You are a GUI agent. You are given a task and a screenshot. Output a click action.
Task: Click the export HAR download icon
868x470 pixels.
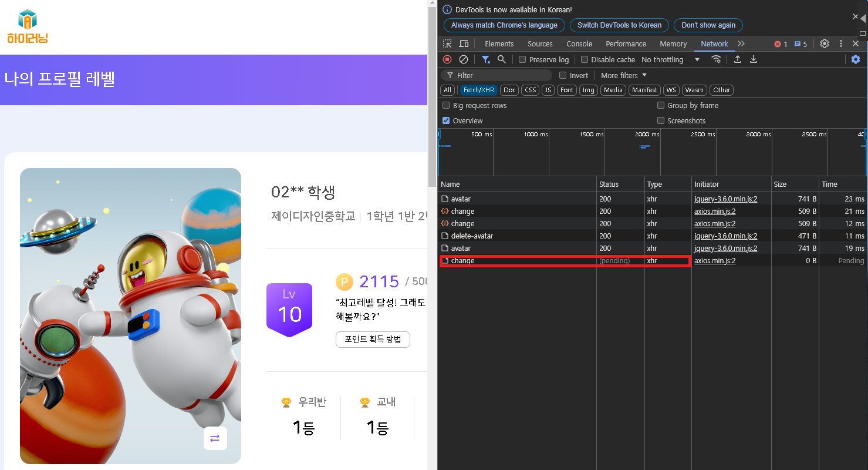click(x=754, y=59)
